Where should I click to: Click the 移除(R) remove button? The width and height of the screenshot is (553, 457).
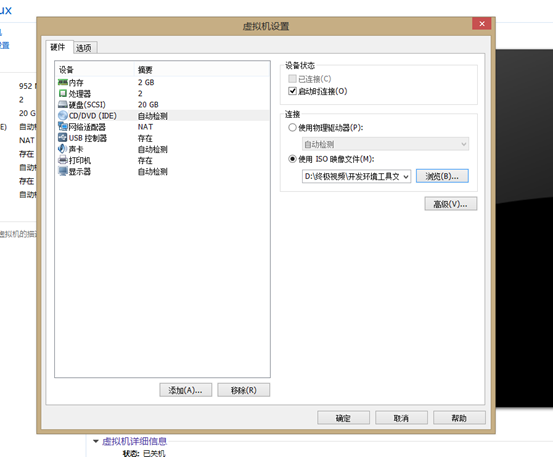[x=244, y=390]
